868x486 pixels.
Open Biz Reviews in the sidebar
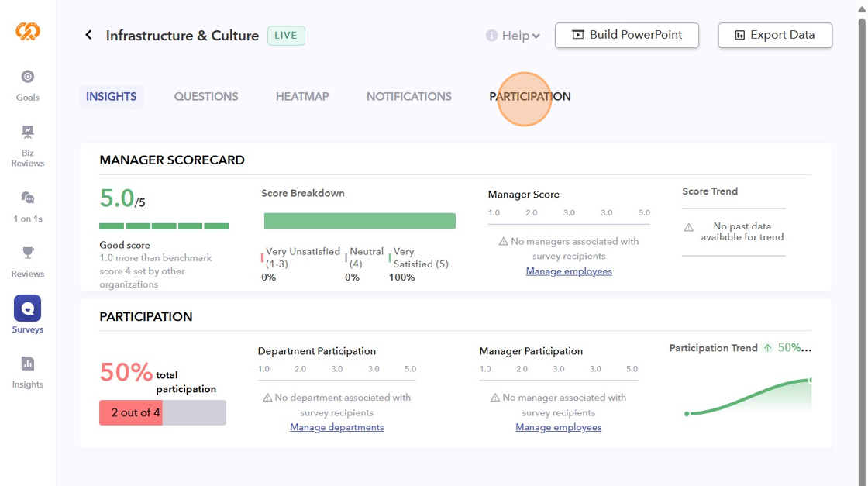28,133
